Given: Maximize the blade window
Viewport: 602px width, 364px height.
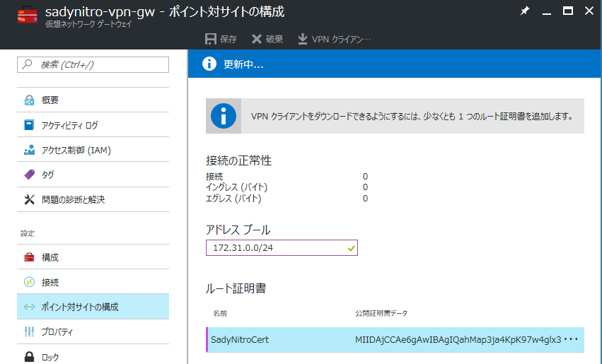Looking at the screenshot, I should 568,11.
